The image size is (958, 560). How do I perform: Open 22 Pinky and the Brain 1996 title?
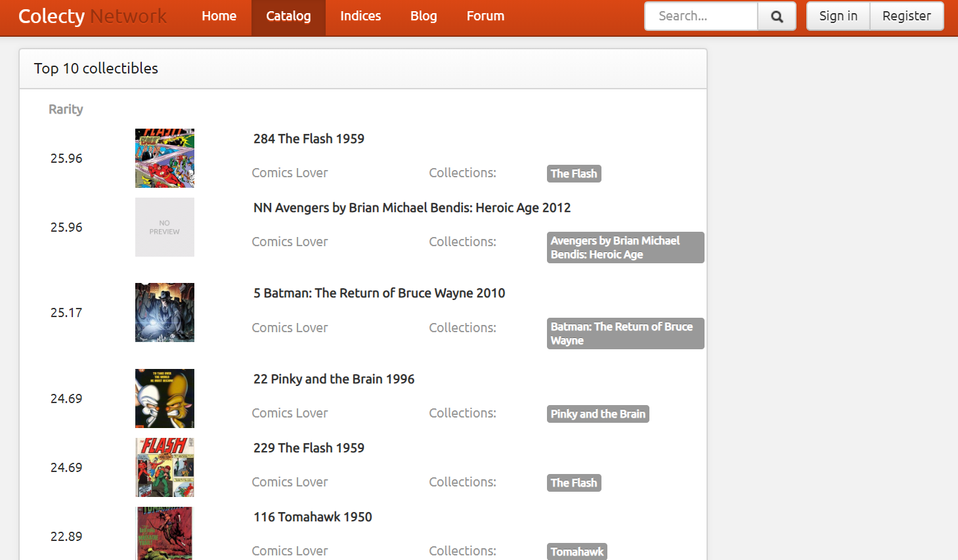tap(334, 379)
